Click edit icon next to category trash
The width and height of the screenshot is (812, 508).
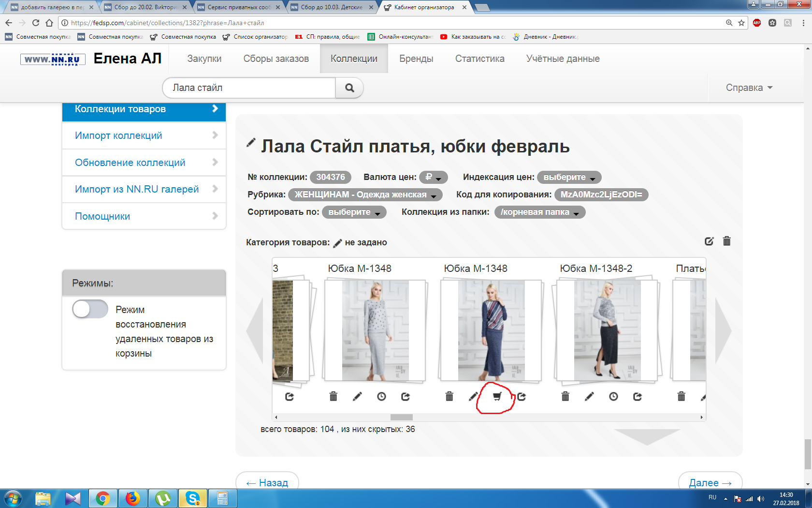709,241
